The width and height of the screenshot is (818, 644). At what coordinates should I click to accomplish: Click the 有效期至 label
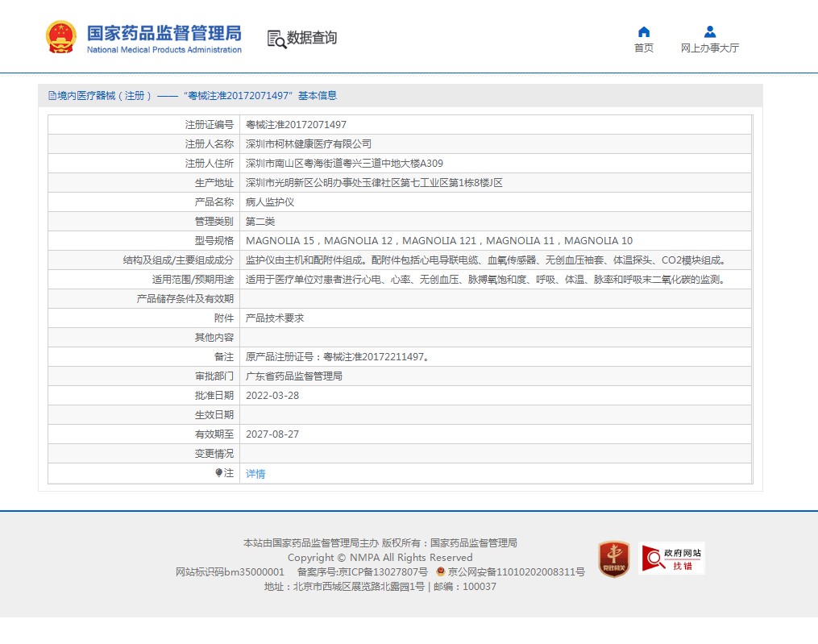214,434
